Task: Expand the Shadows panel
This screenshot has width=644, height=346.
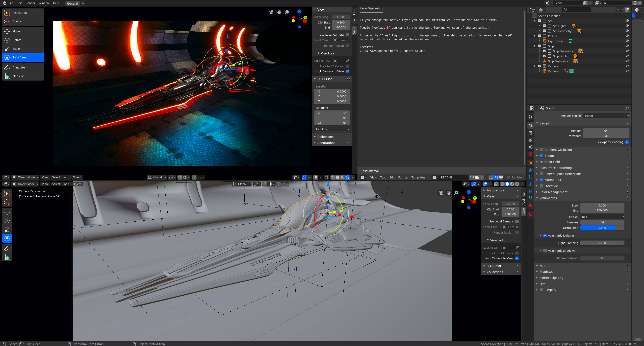Action: 546,272
